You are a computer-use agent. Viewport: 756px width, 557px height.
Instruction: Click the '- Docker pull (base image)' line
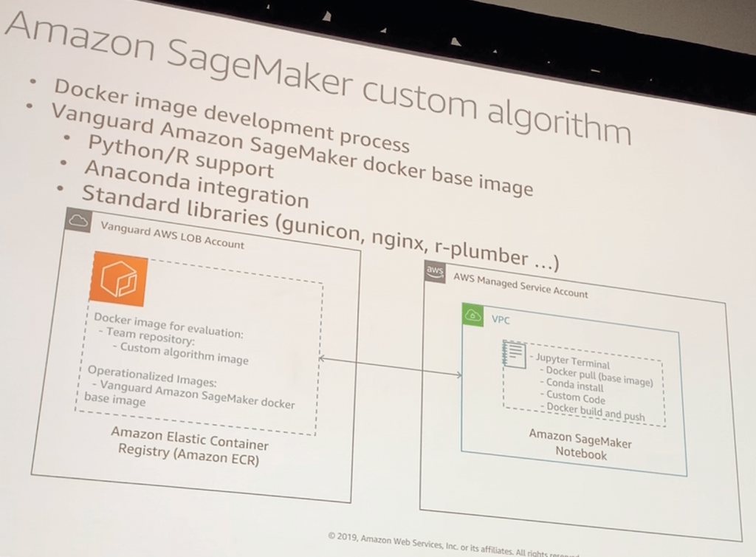point(597,375)
